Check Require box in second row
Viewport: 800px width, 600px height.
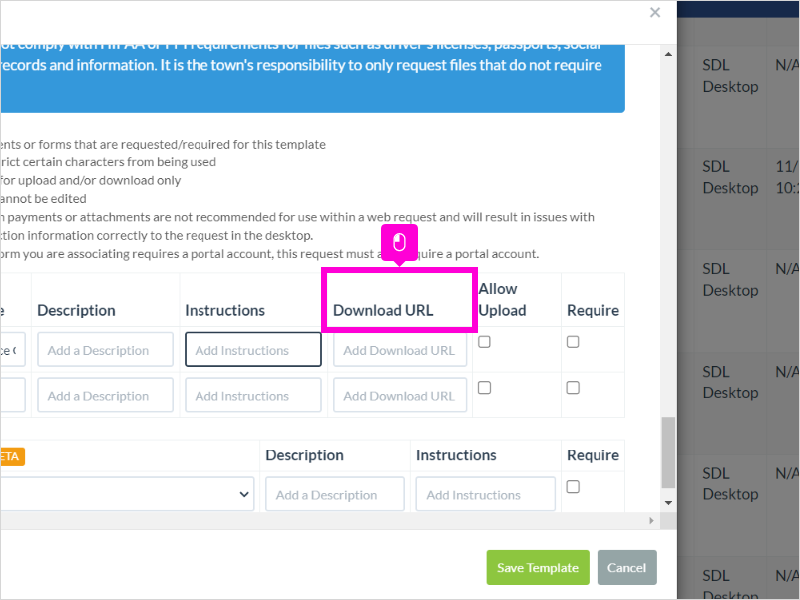tap(573, 388)
